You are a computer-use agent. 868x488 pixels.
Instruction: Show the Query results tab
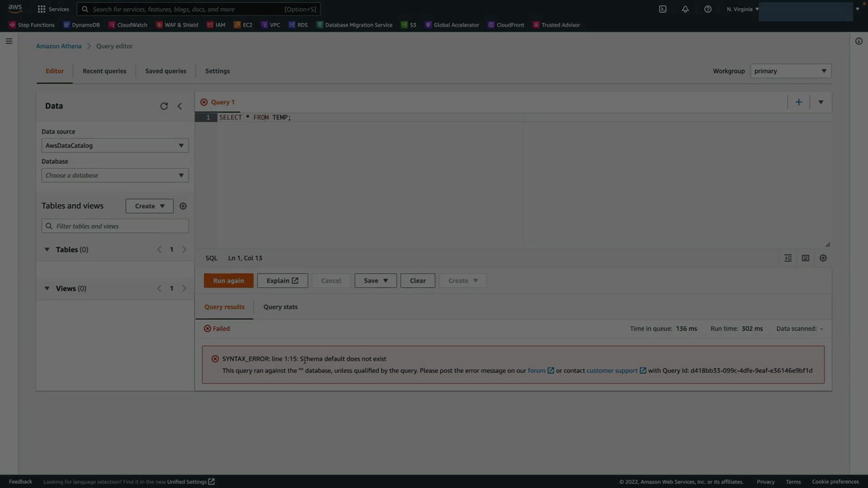224,307
